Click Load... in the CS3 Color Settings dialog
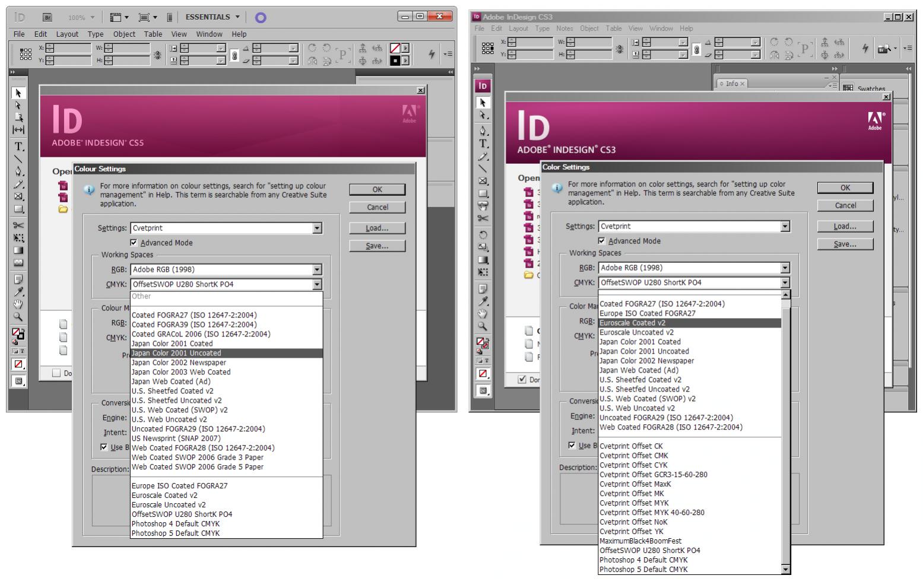This screenshot has height=588, width=923. [845, 227]
